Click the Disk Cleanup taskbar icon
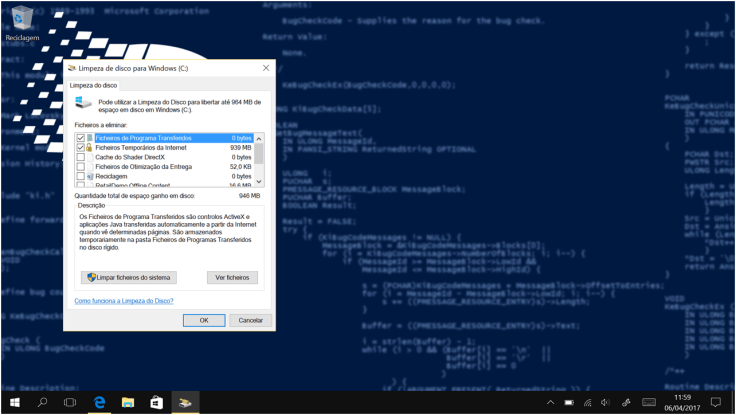This screenshot has height=415, width=736. 185,402
